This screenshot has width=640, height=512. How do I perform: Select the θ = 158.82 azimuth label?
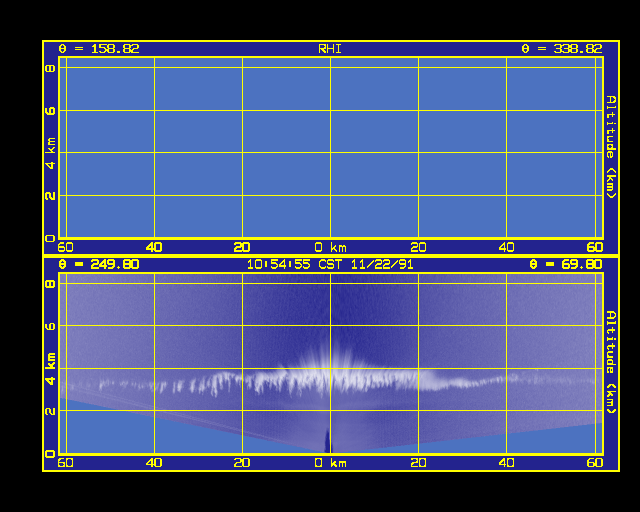[99, 49]
